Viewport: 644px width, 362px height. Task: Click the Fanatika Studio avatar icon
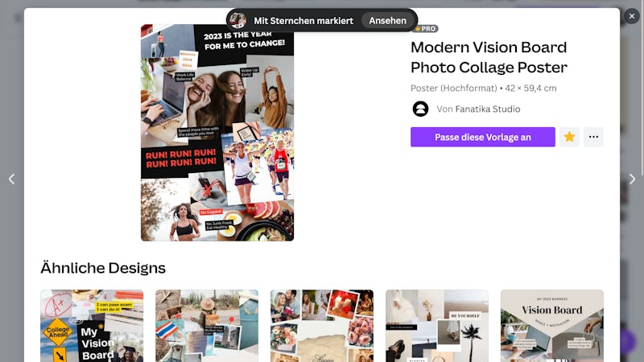[x=420, y=109]
